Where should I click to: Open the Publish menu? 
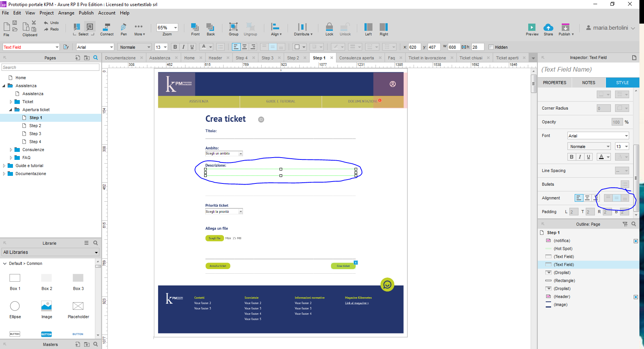pos(86,13)
